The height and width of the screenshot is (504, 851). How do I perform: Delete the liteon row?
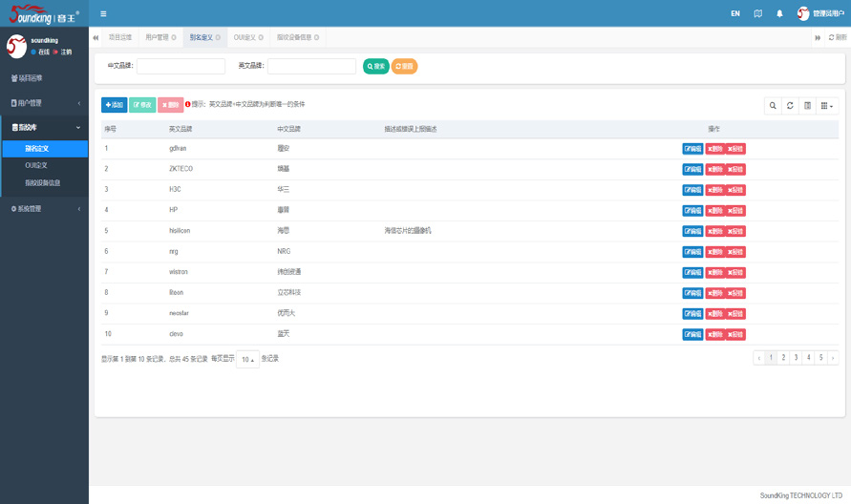[714, 293]
